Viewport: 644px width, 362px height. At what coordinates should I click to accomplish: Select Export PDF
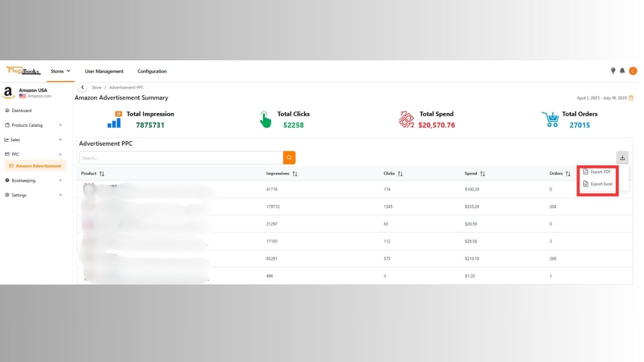[598, 171]
